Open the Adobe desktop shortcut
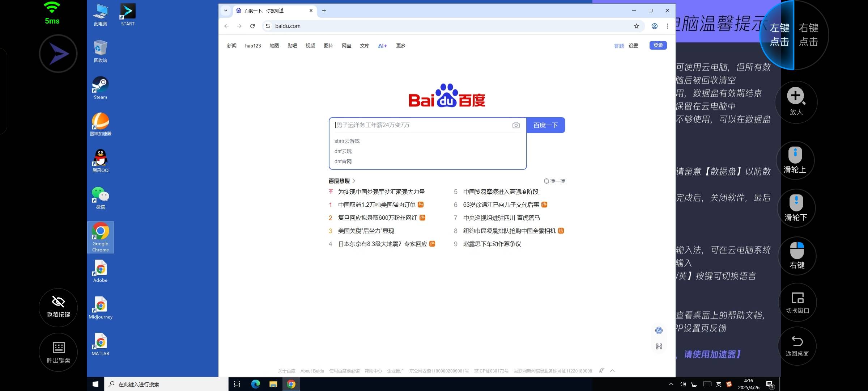 (x=100, y=271)
